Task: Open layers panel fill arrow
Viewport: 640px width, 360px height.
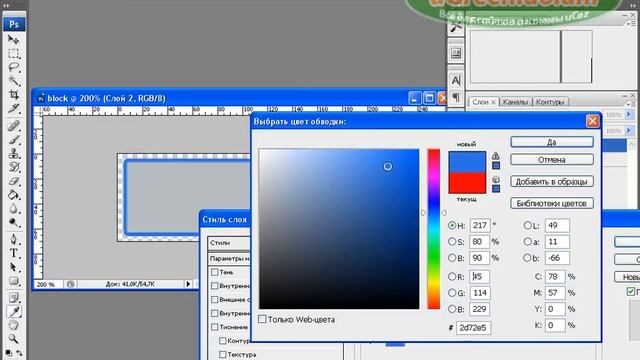Action: (x=629, y=131)
